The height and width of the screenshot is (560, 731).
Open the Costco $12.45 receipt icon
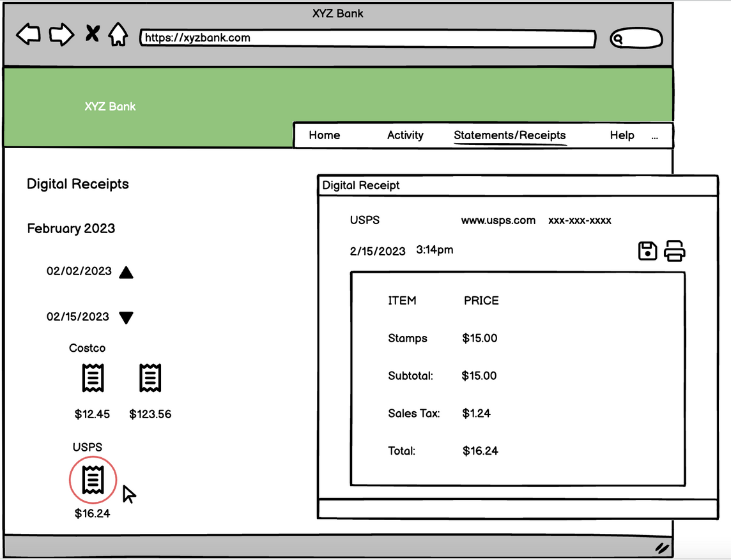[93, 379]
